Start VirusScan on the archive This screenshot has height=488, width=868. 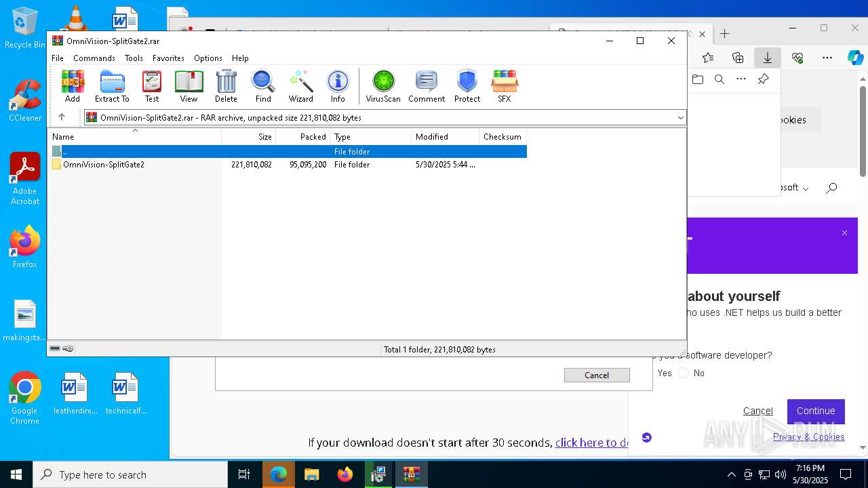coord(383,86)
